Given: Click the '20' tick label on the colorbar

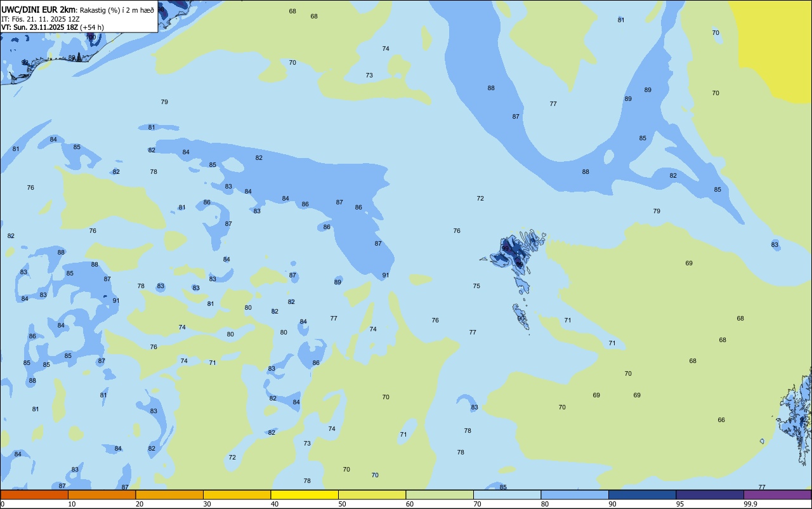Looking at the screenshot, I should (x=140, y=504).
